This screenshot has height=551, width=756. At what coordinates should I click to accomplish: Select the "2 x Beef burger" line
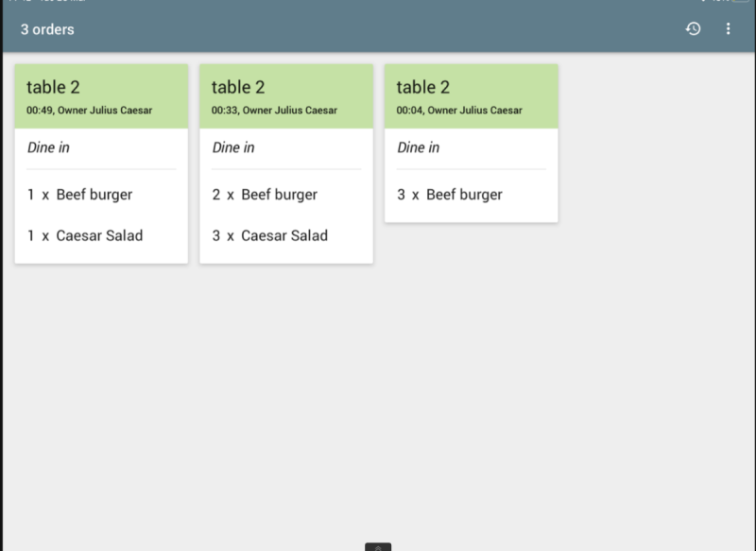265,195
